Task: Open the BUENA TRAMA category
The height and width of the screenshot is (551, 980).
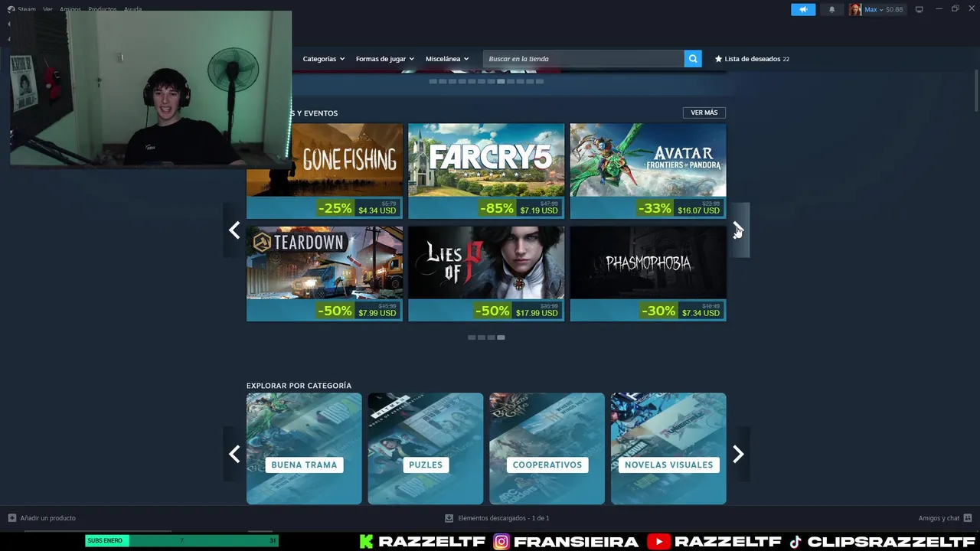Action: 304,448
